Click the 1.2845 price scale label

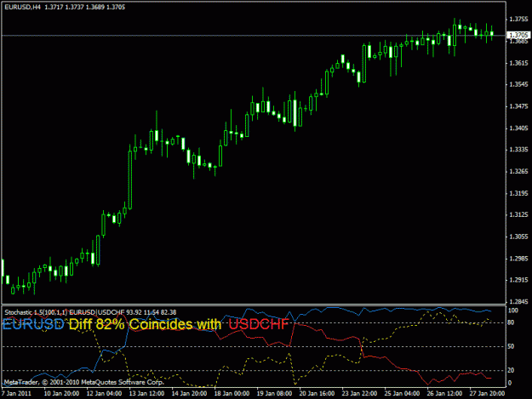click(x=518, y=302)
